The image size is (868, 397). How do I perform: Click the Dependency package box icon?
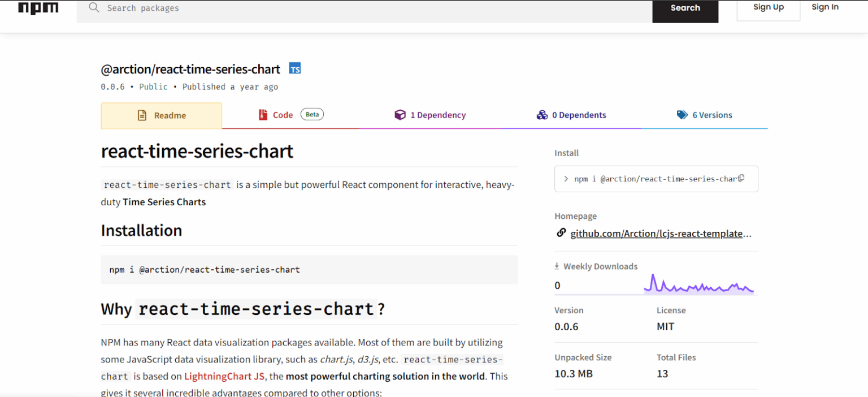click(401, 114)
